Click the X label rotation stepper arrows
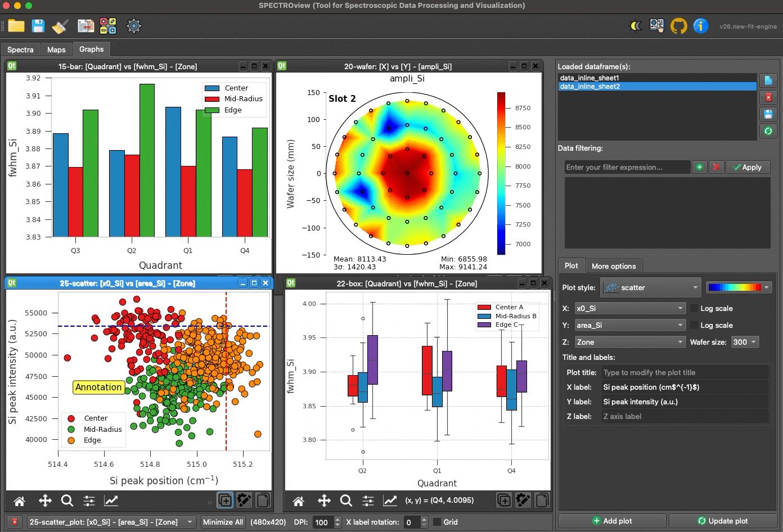 coord(425,522)
